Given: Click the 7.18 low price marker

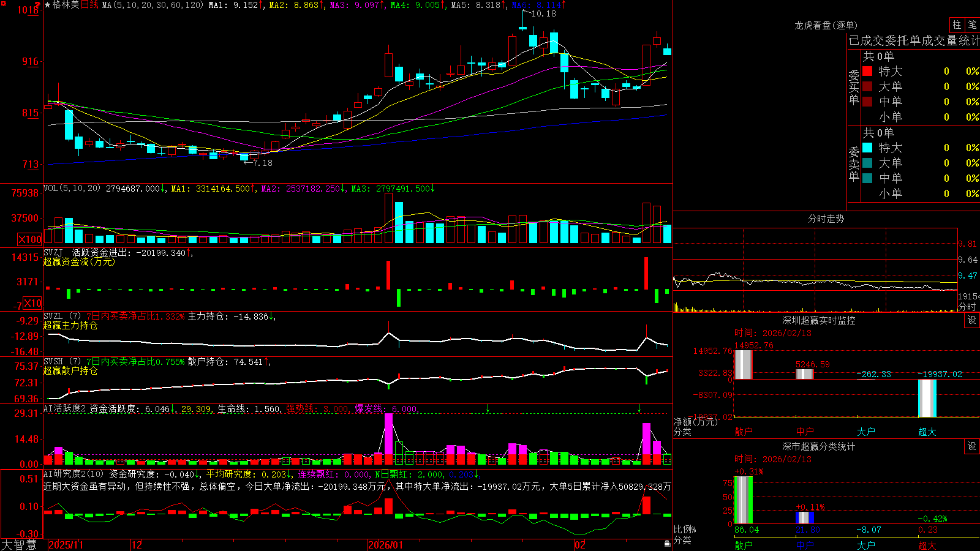Looking at the screenshot, I should coord(263,163).
